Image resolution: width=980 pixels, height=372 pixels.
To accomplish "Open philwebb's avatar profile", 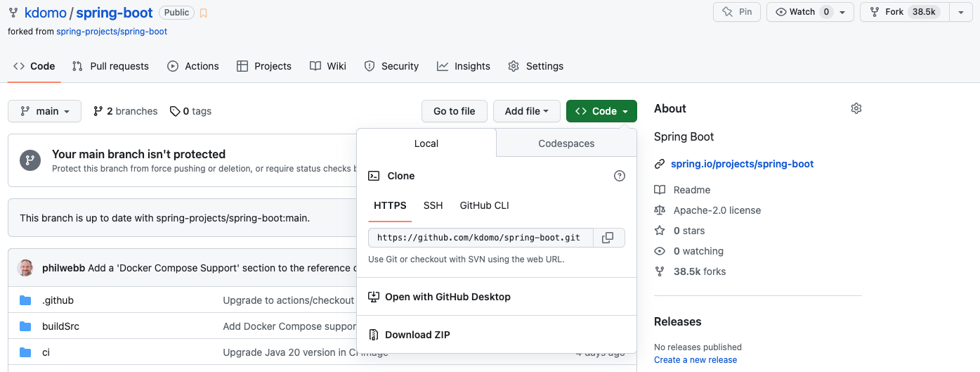I will [x=25, y=268].
